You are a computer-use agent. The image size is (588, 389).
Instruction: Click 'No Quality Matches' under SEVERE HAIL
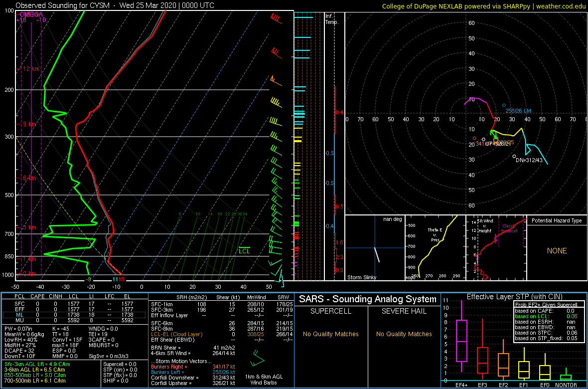(x=404, y=334)
